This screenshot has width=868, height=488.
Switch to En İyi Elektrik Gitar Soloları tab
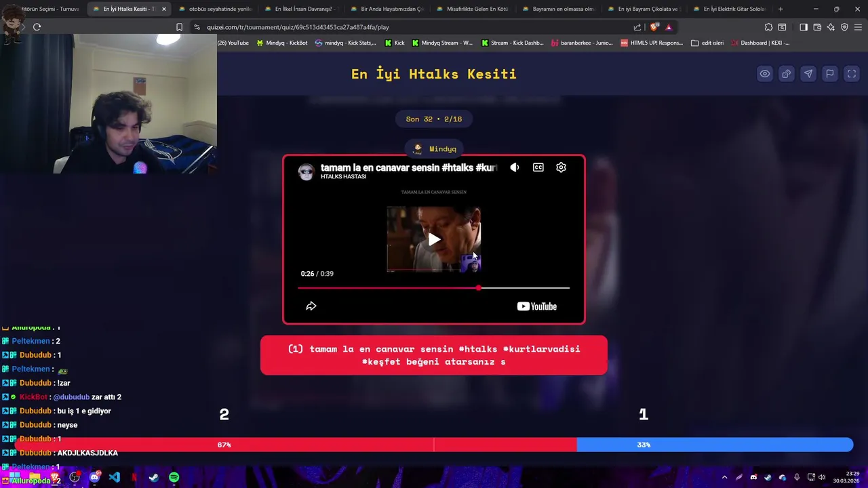729,9
